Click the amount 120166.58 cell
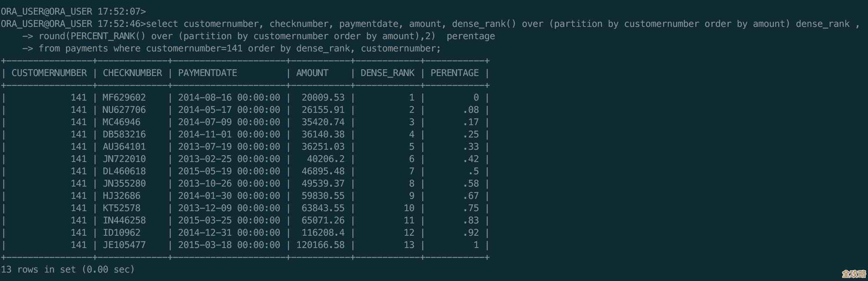868x281 pixels. pyautogui.click(x=320, y=245)
